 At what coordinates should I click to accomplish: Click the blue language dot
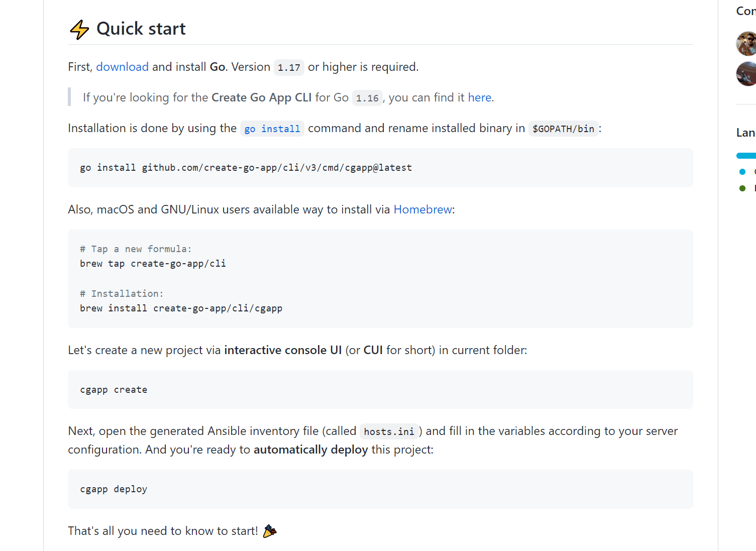point(742,172)
